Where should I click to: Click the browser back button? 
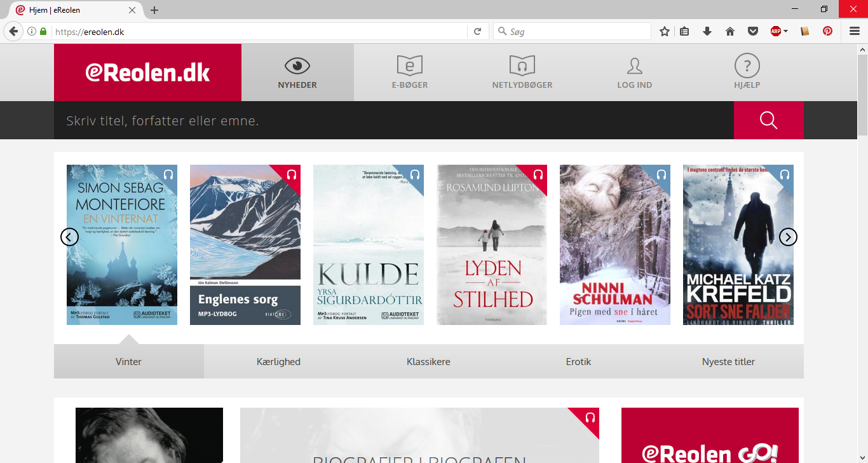13,31
